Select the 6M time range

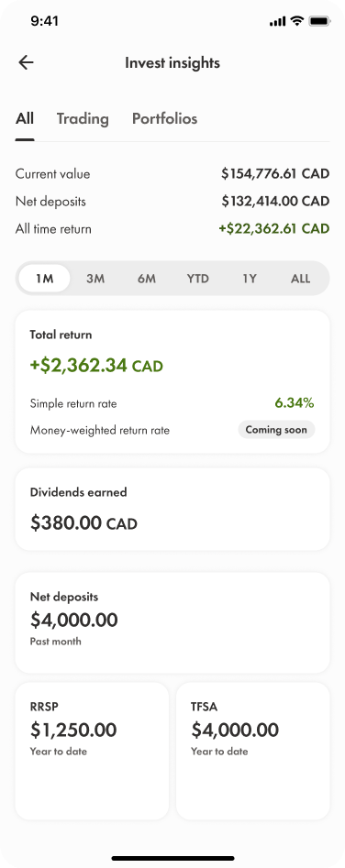(147, 279)
